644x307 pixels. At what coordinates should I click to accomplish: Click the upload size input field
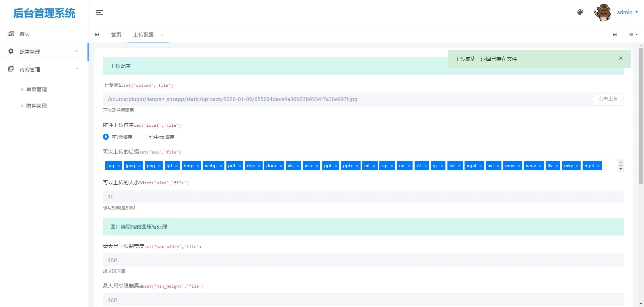(363, 197)
